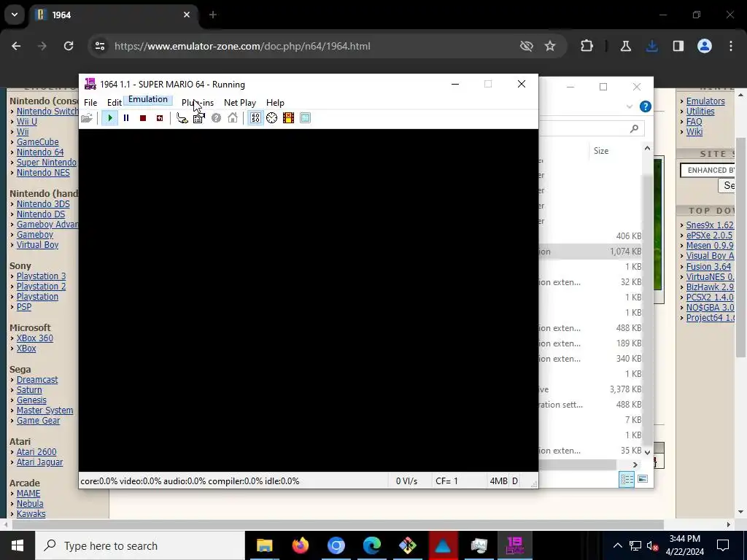
Task: Click the browser back arrow
Action: (16, 46)
